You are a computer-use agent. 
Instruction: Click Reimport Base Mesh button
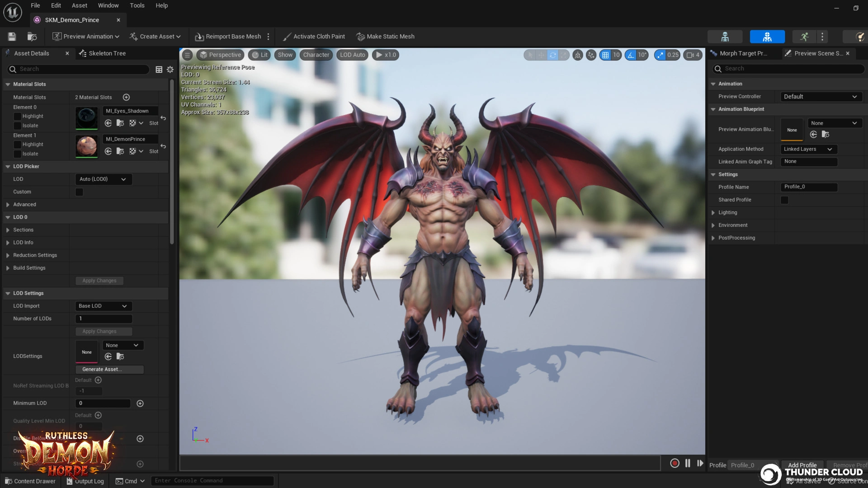(x=228, y=37)
